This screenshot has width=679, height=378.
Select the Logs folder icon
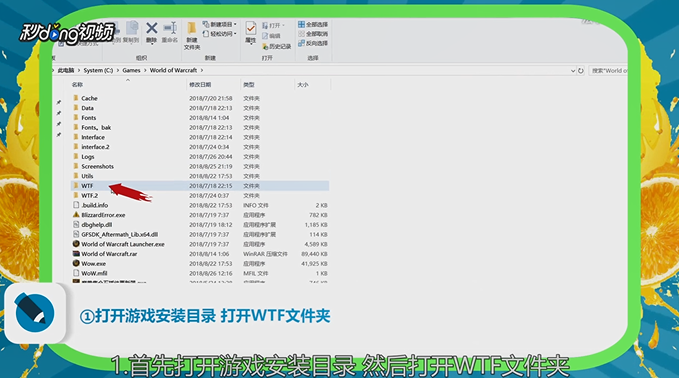point(76,157)
